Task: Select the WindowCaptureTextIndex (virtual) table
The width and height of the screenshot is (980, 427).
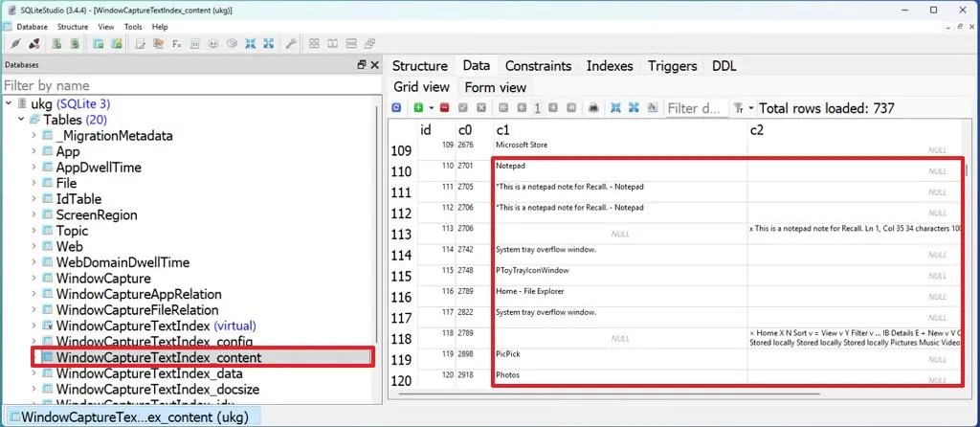Action: pyautogui.click(x=156, y=326)
